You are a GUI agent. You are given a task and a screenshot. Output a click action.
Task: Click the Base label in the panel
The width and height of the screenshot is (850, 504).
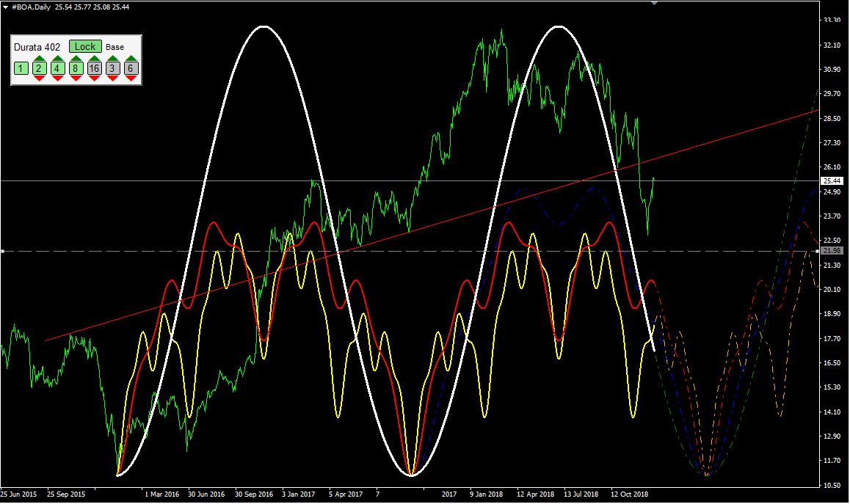115,47
